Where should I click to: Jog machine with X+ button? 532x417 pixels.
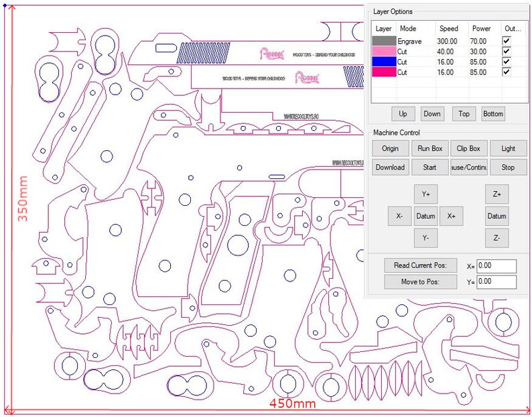(452, 216)
